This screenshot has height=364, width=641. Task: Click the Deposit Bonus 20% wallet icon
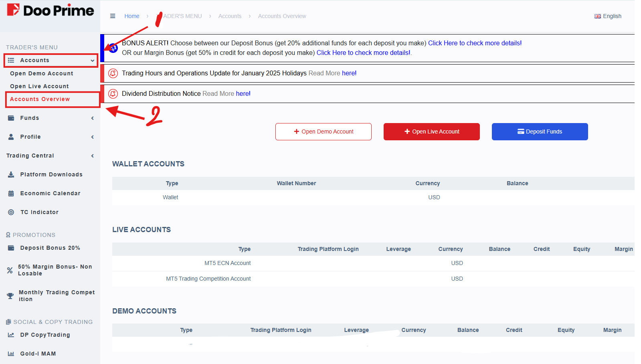[x=11, y=248]
